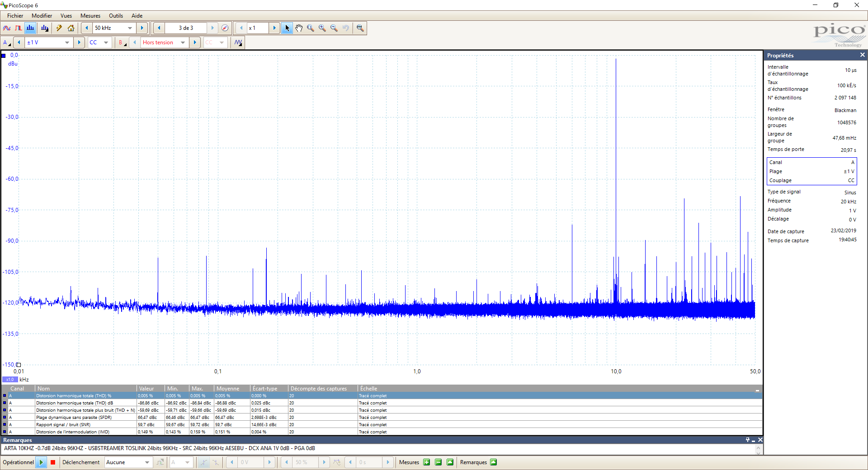Select persistence mode icon
The width and height of the screenshot is (868, 470).
[x=19, y=28]
